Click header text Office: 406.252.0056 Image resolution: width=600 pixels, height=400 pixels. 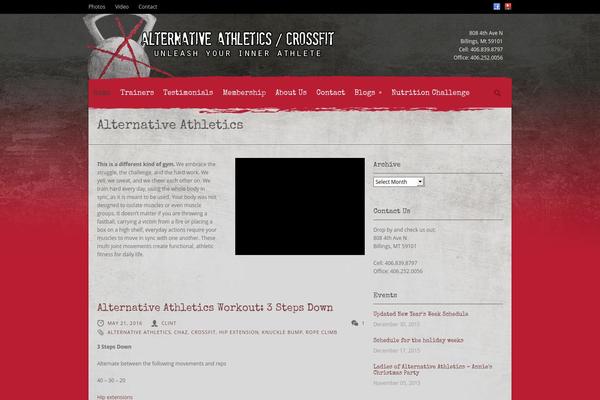(478, 57)
